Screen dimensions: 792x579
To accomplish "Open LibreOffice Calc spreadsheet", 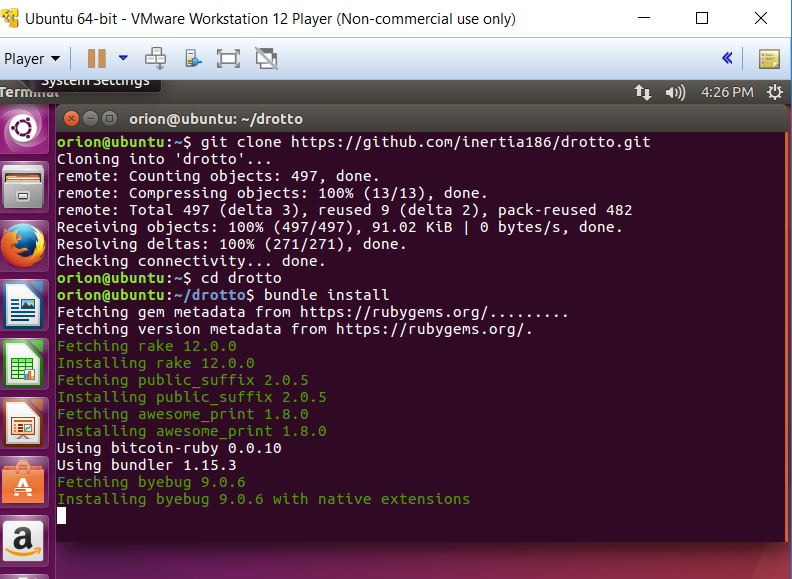I will coord(24,363).
